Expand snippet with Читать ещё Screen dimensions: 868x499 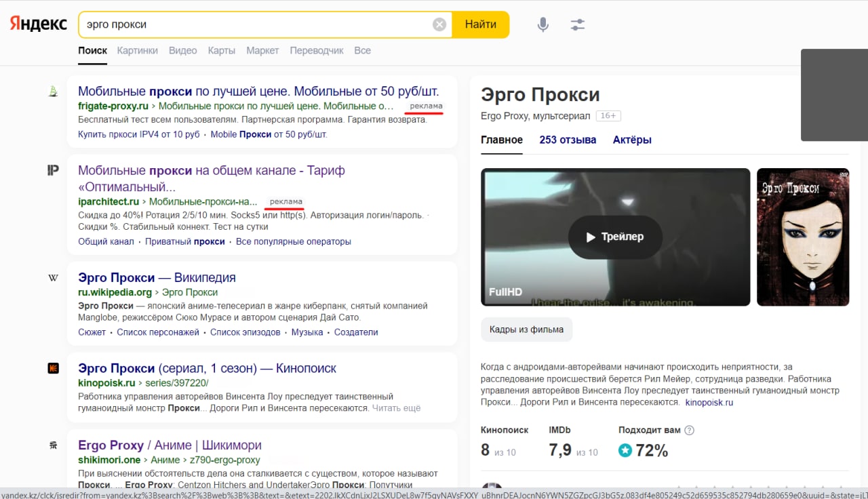[x=396, y=408]
